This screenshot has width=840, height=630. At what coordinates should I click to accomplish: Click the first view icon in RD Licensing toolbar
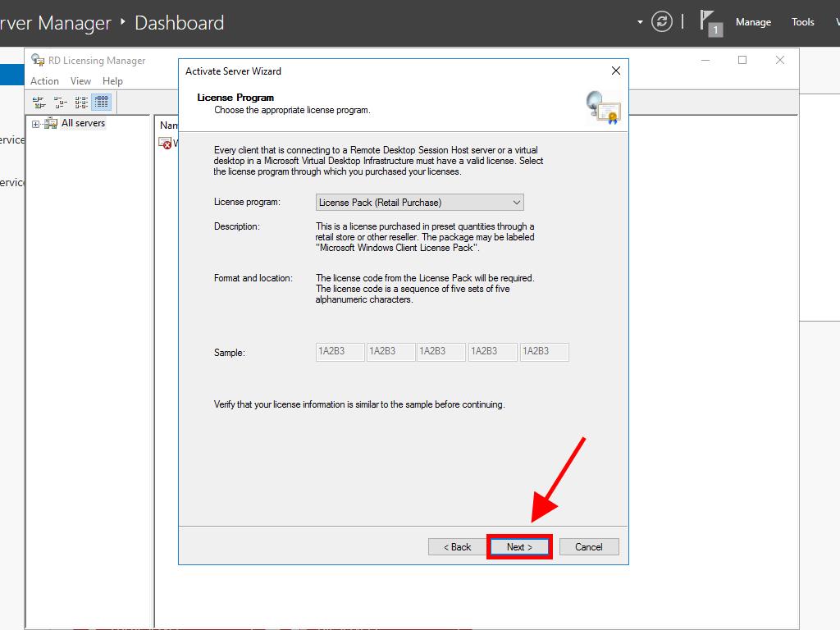pyautogui.click(x=39, y=103)
